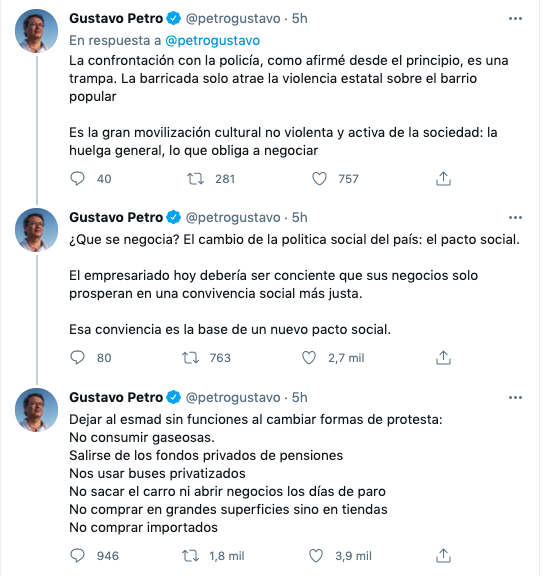
Task: Open more options on second tweet
Action: click(x=515, y=218)
